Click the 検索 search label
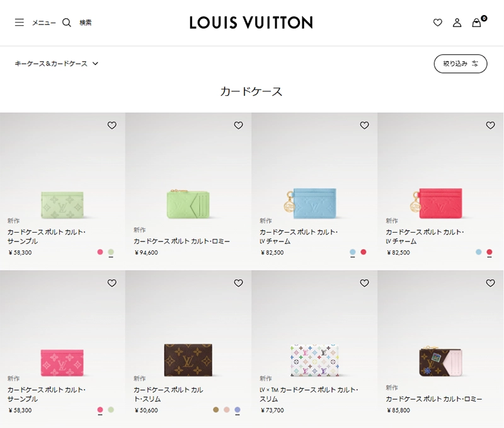Screen dimensions: 504x428 (x=86, y=23)
